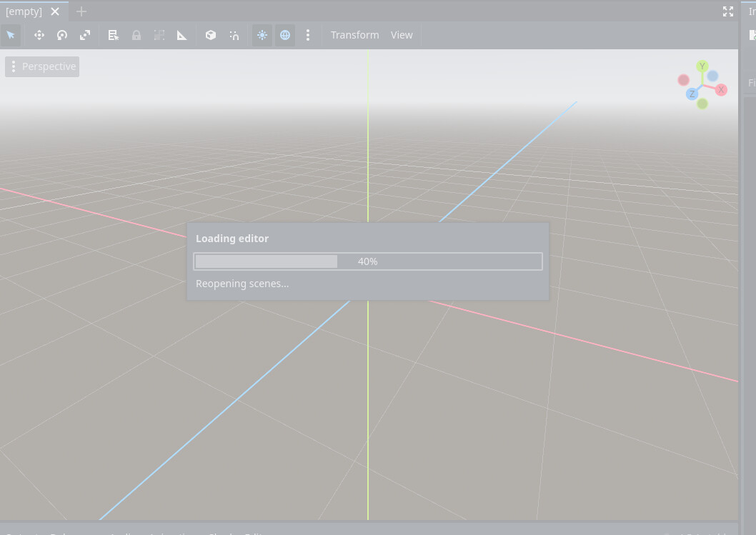
Task: Switch to the Move Mode tool
Action: 39,35
